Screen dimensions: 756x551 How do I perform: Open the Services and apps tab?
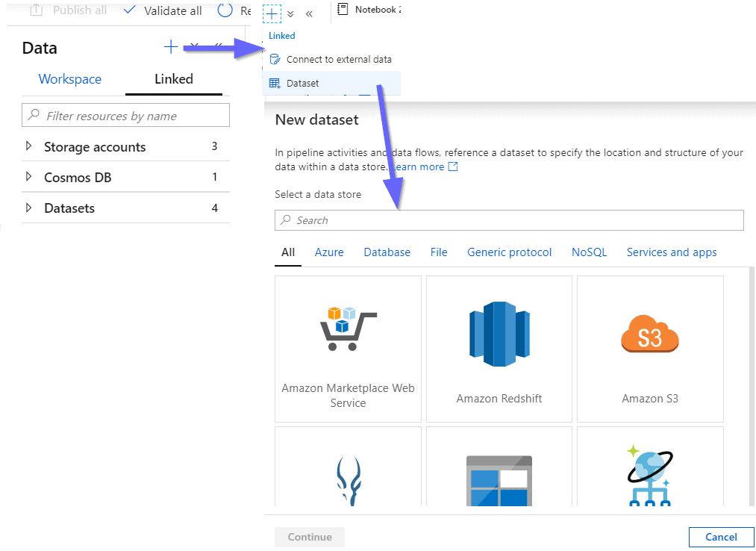[x=672, y=252]
